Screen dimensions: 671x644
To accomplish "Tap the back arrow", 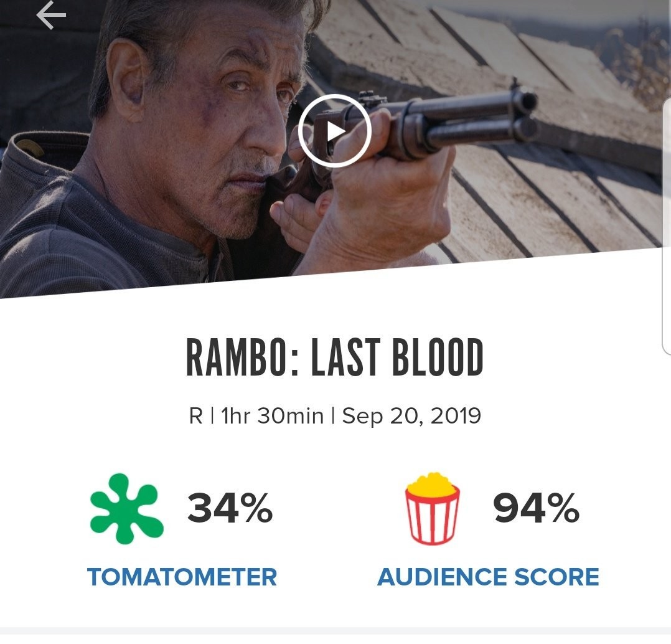I will pos(50,15).
